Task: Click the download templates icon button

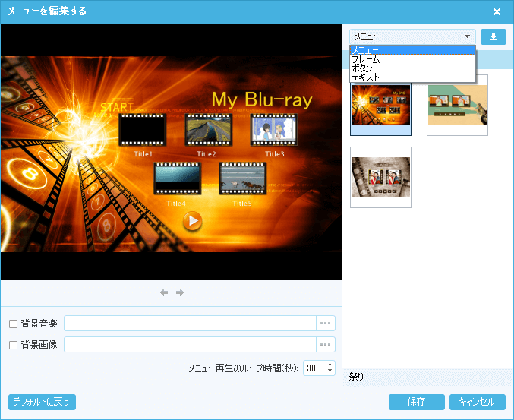Action: (494, 36)
